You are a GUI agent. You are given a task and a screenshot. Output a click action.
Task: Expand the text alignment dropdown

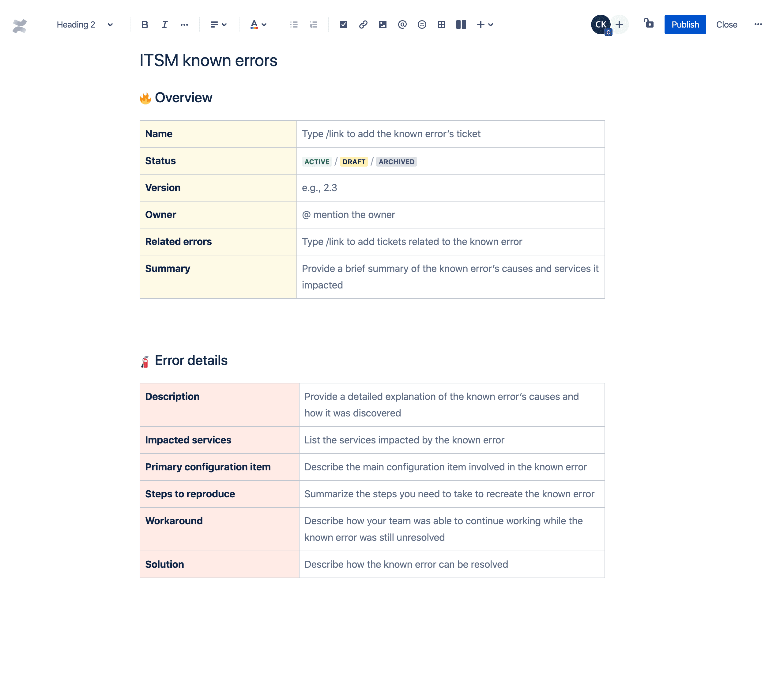pos(217,25)
